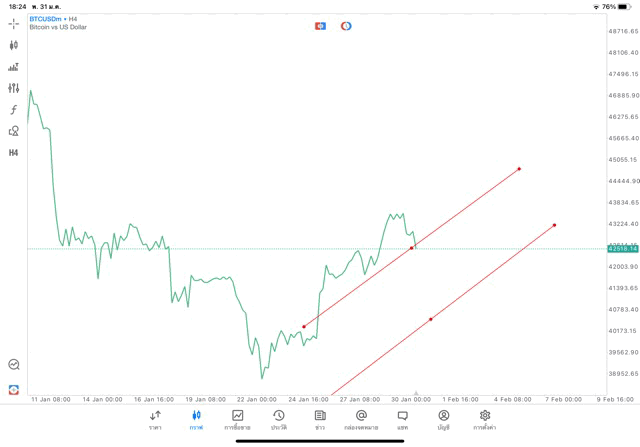
Task: Select the upper red trendline endpoint
Action: pyautogui.click(x=519, y=169)
